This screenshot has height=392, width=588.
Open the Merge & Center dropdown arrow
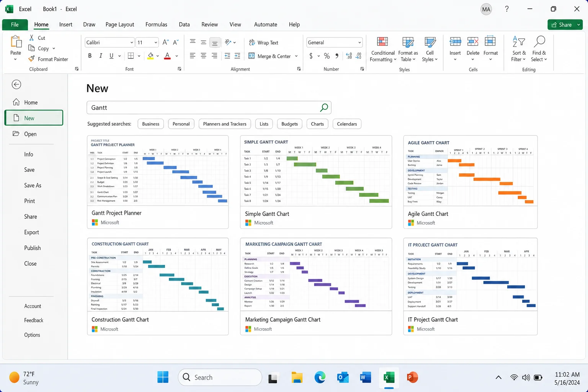[296, 56]
